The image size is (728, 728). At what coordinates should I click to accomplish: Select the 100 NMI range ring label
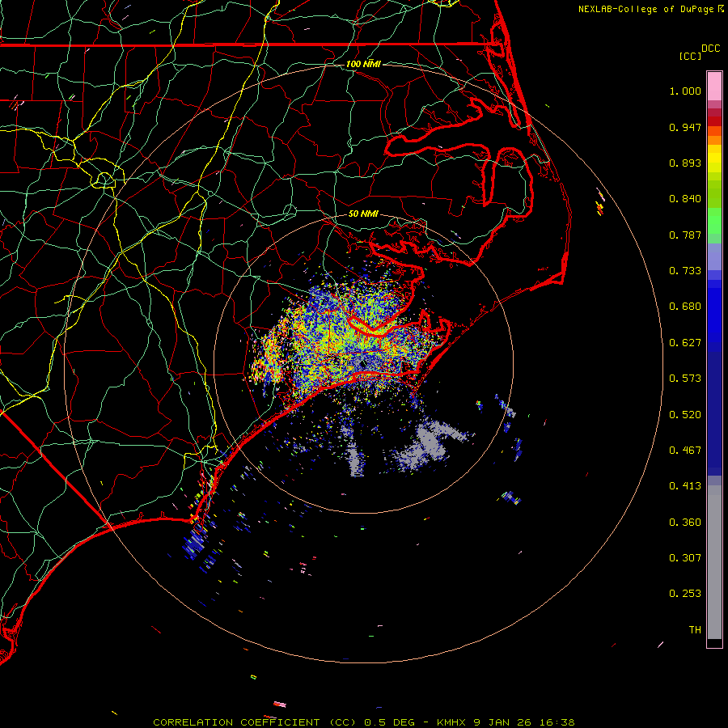point(363,64)
